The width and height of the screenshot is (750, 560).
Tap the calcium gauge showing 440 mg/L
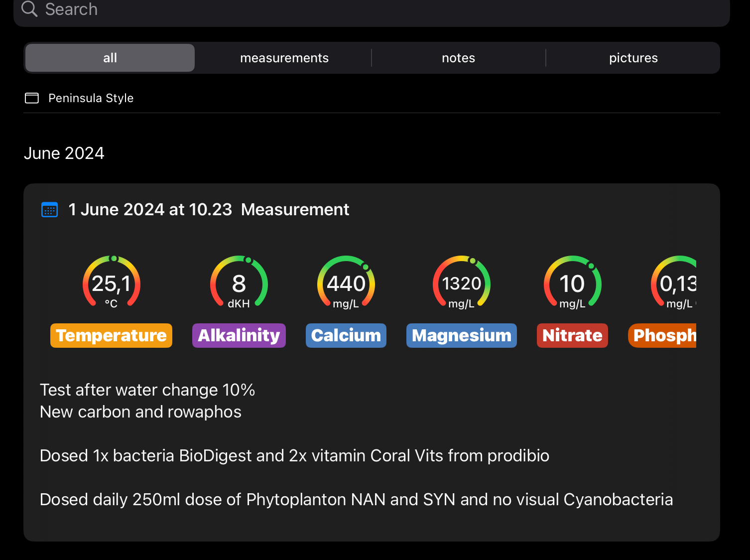point(346,283)
